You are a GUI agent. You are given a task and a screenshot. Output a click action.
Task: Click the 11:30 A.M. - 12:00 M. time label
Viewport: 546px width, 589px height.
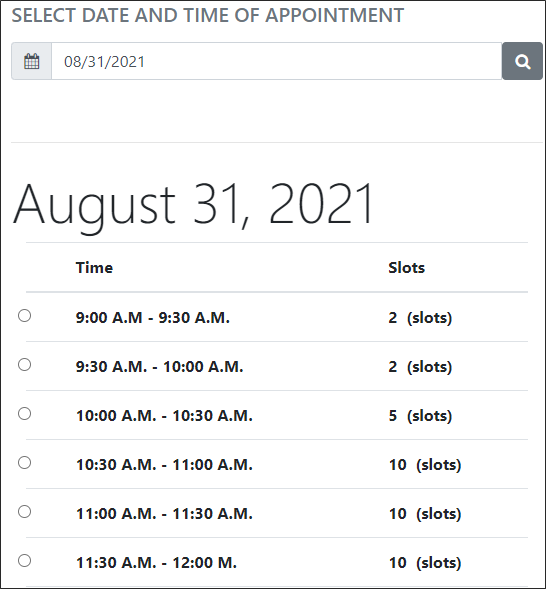click(x=156, y=563)
